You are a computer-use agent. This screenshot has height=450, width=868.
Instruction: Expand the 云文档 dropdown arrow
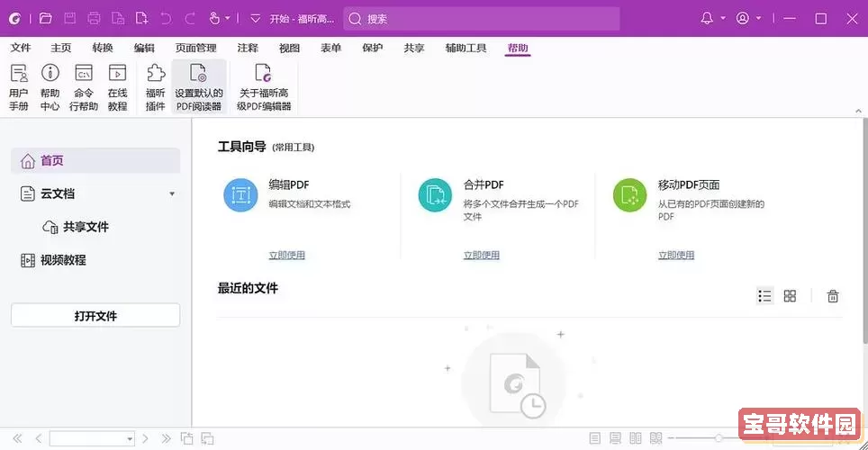[x=172, y=193]
